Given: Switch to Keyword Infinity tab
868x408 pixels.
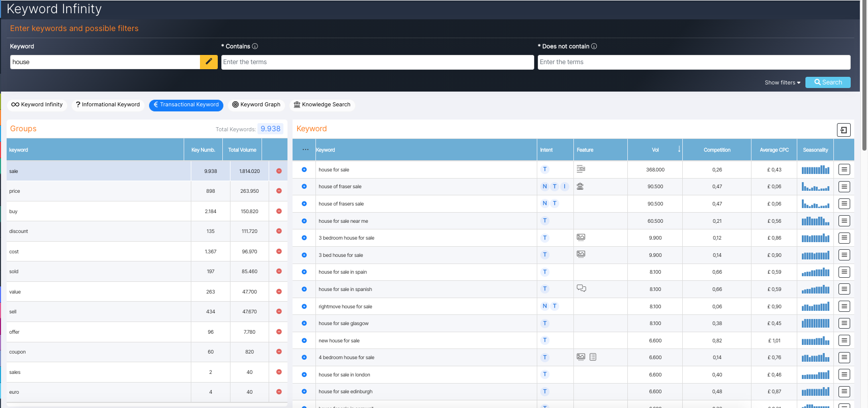Looking at the screenshot, I should coord(37,104).
